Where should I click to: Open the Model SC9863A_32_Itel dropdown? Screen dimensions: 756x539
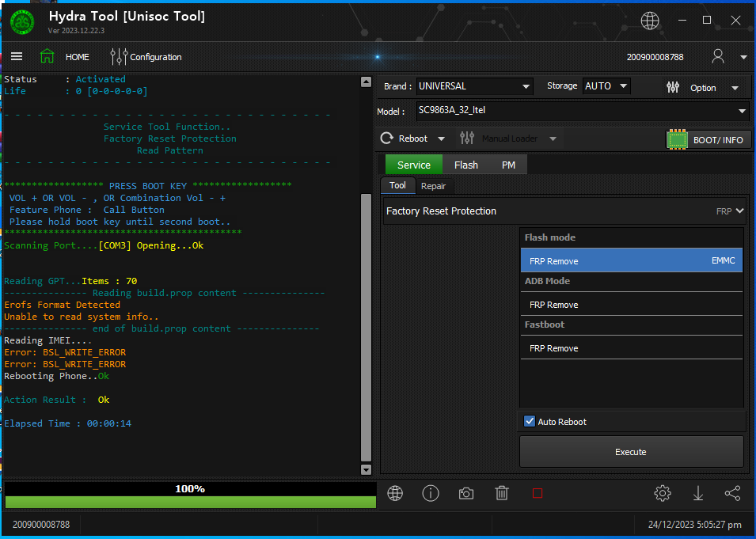click(583, 110)
